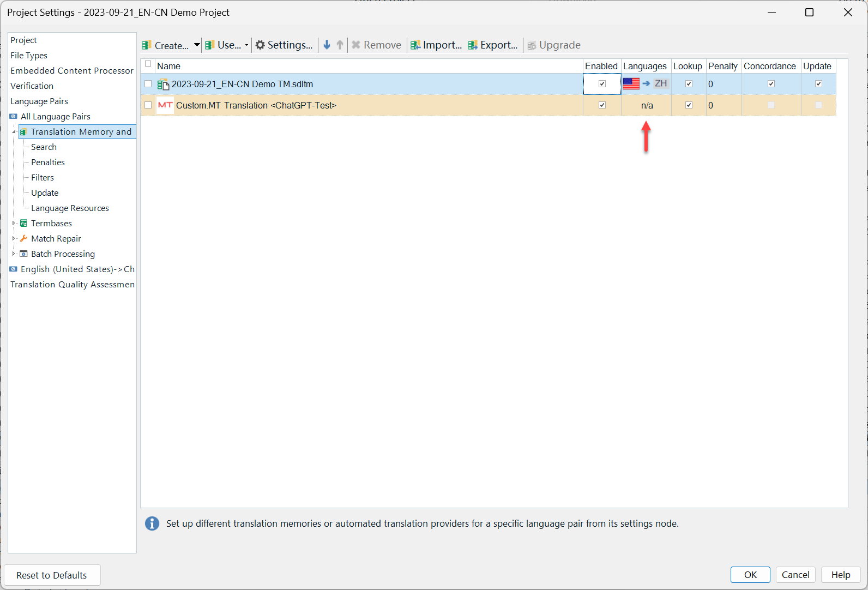
Task: Click the Create translation memory toolbar icon
Action: (146, 45)
